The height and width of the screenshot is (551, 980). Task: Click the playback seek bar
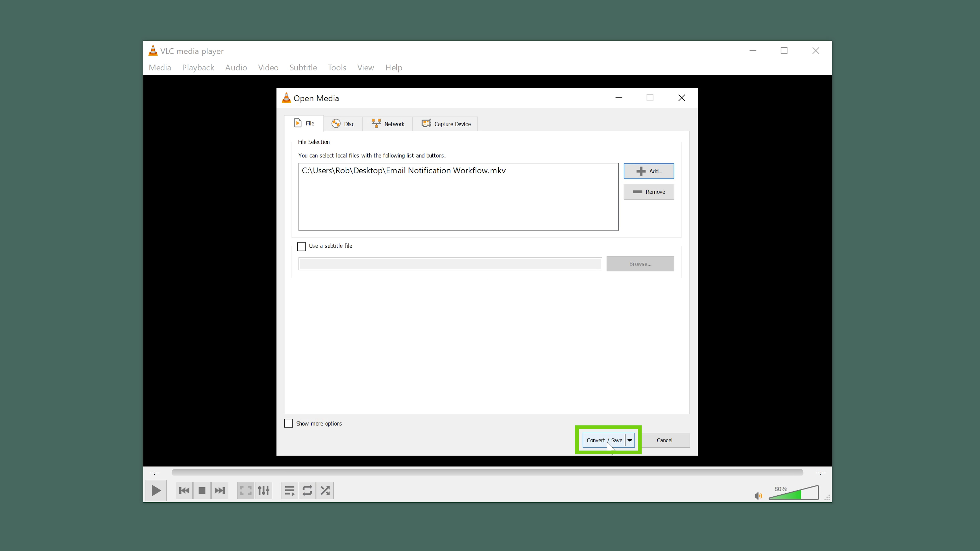click(x=487, y=472)
